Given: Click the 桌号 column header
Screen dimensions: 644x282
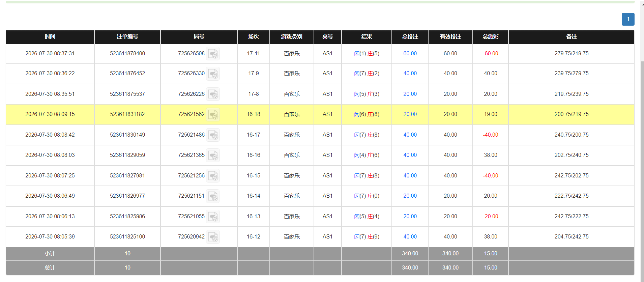Looking at the screenshot, I should (x=328, y=37).
